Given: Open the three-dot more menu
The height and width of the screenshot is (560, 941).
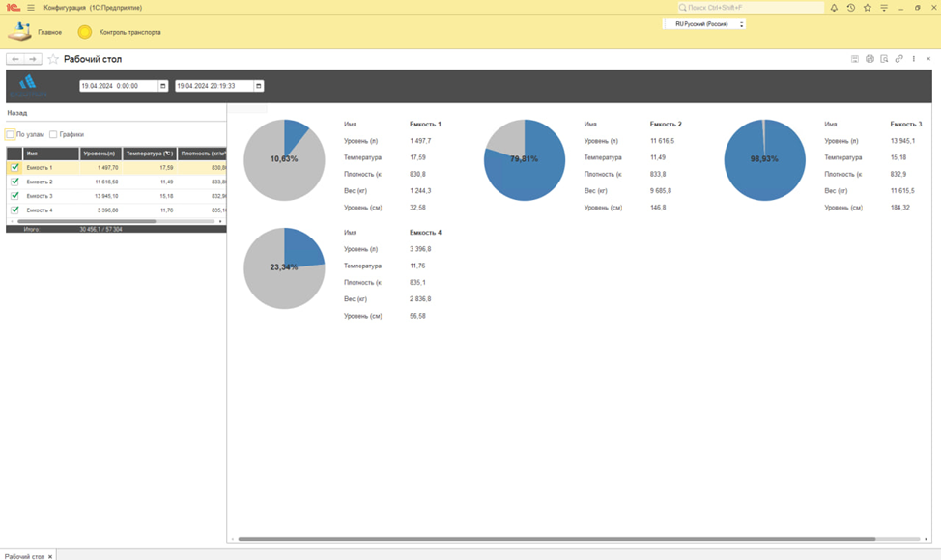Looking at the screenshot, I should point(913,59).
